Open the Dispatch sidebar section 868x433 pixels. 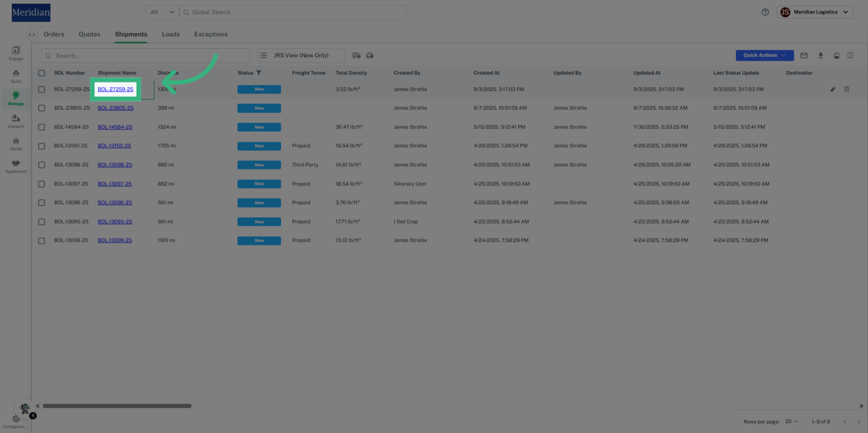tap(16, 121)
